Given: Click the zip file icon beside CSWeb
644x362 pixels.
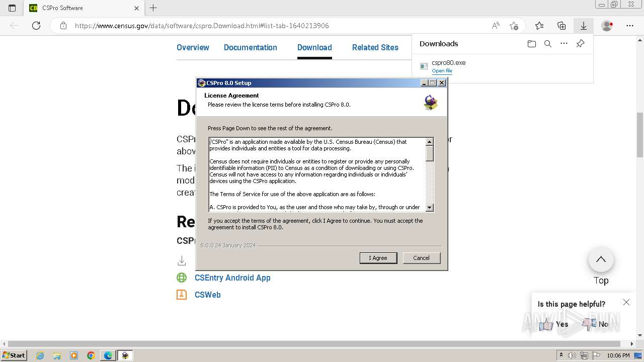Looking at the screenshot, I should coord(182,295).
